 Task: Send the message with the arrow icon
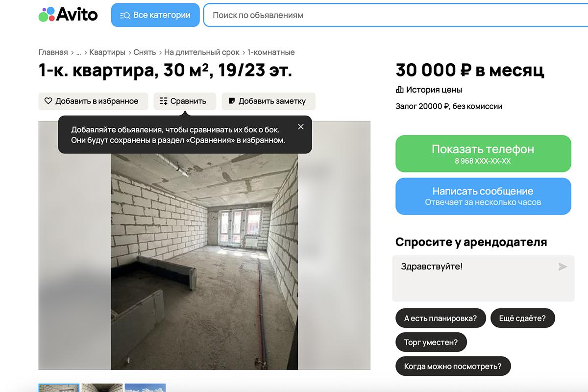563,267
